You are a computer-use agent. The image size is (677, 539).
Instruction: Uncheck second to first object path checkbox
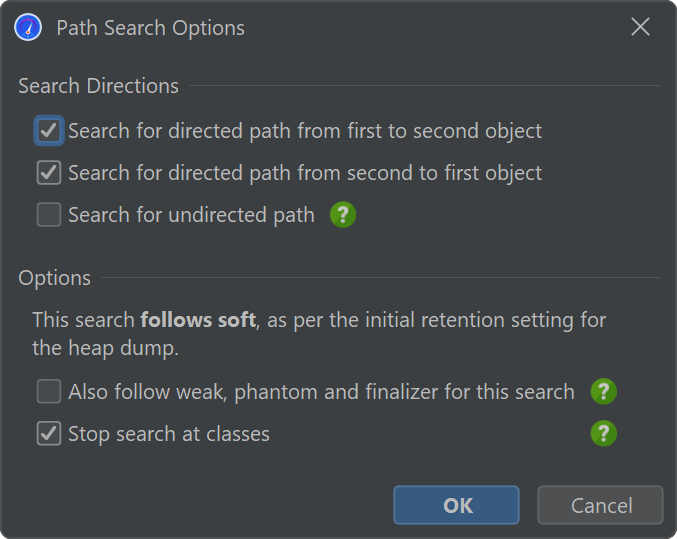tap(49, 173)
